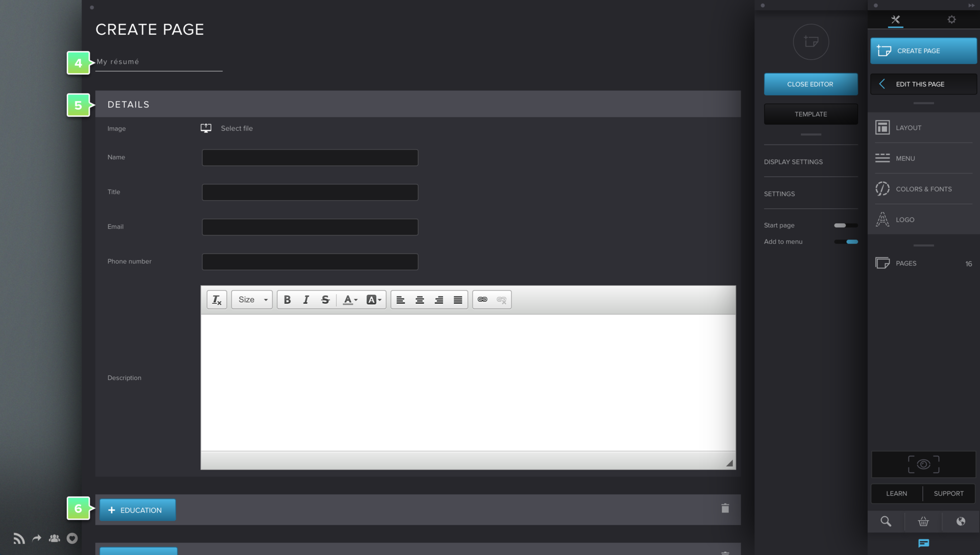Open the Layout menu item
980x555 pixels.
pos(923,128)
